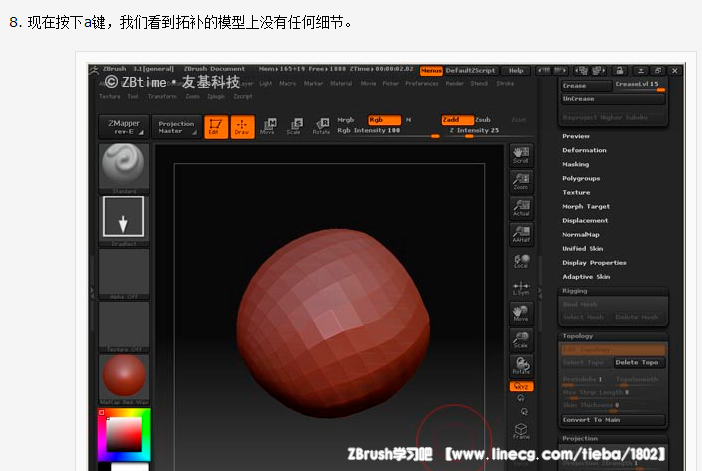
Task: Click the next layout icon
Action: click(599, 71)
